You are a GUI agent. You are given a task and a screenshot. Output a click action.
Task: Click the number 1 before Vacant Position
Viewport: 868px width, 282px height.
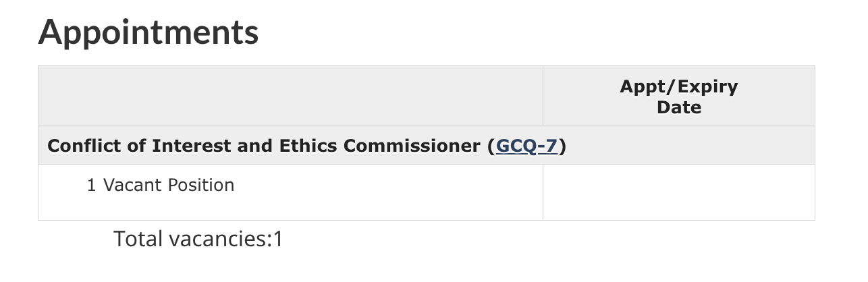92,185
